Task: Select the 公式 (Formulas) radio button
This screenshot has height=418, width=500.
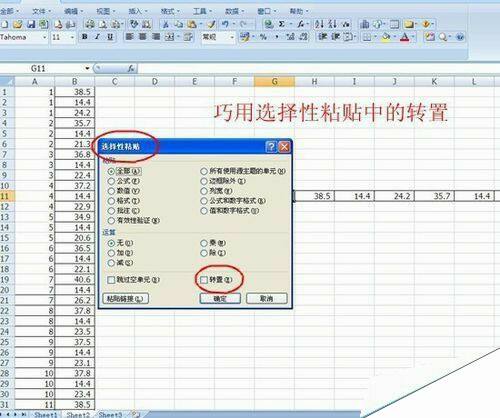Action: 111,181
